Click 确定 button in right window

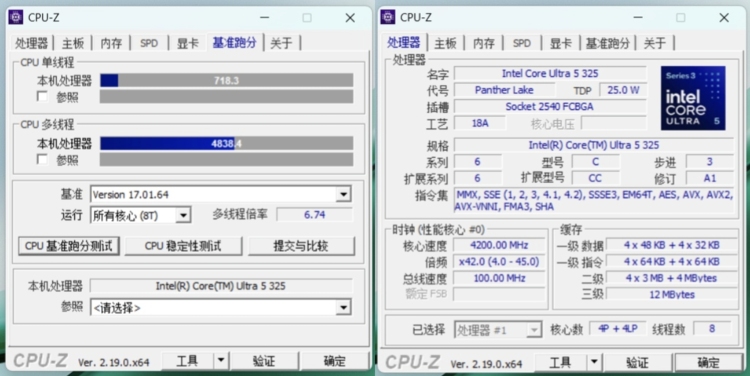[x=708, y=362]
